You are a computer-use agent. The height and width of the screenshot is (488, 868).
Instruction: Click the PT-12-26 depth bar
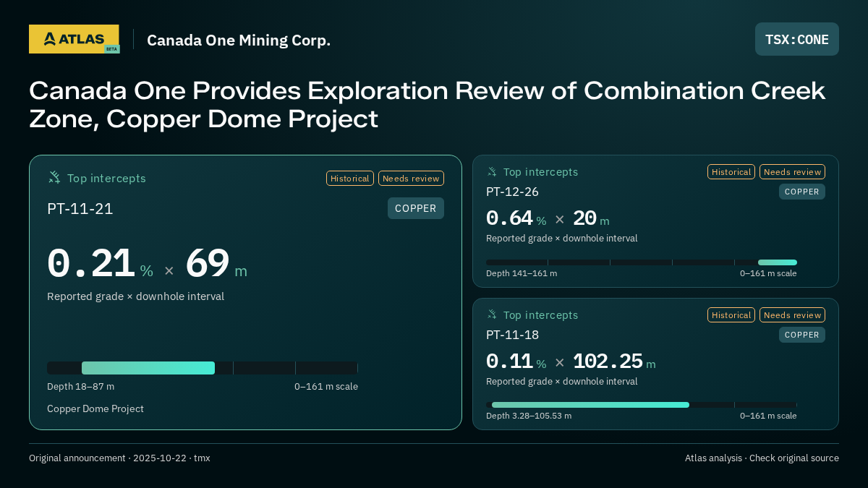(642, 262)
